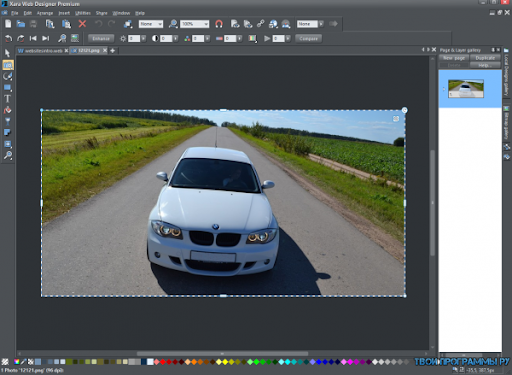Image resolution: width=512 pixels, height=375 pixels.
Task: Select the Fill tool paint bucket
Action: pos(7,110)
